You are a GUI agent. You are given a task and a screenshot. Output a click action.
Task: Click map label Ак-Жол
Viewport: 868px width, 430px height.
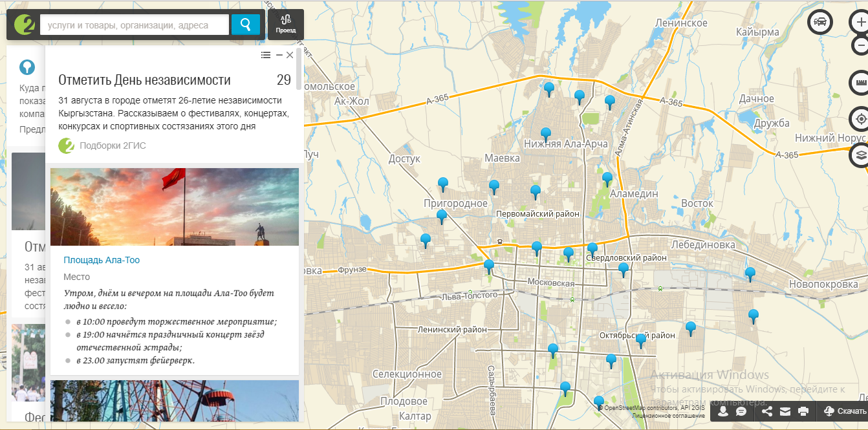click(351, 101)
